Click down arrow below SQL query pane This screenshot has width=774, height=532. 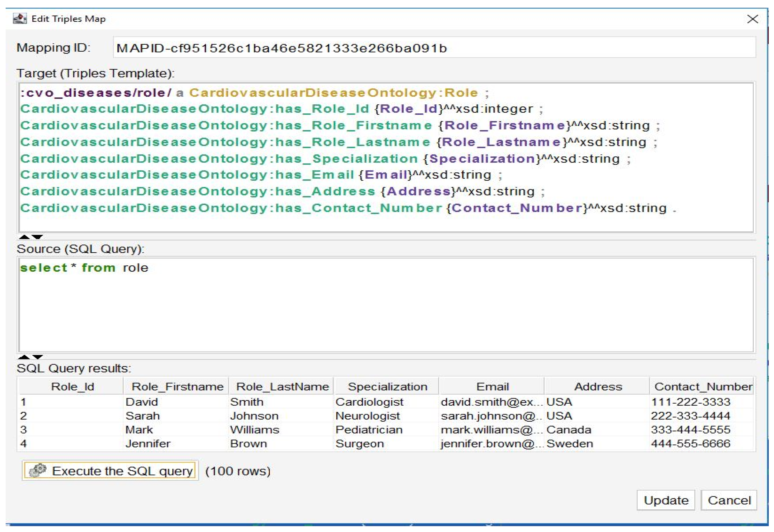point(37,357)
